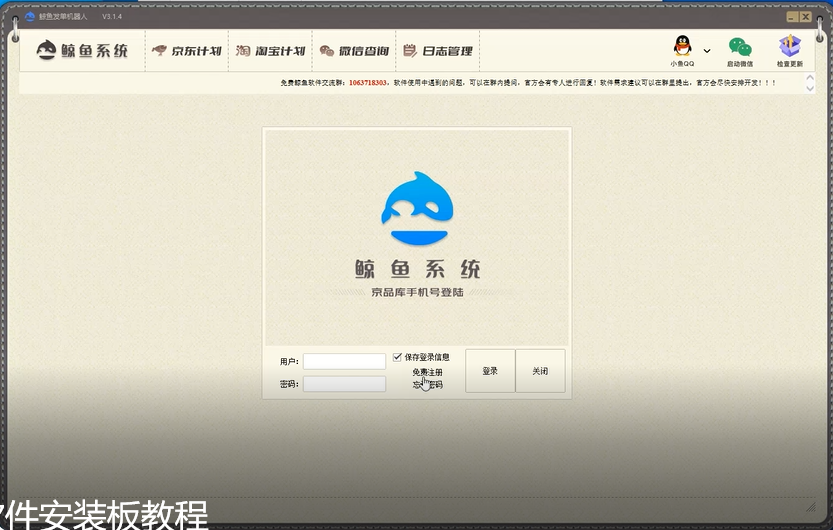Viewport: 833px width, 530px height.
Task: Close the window with the title bar X
Action: (805, 17)
